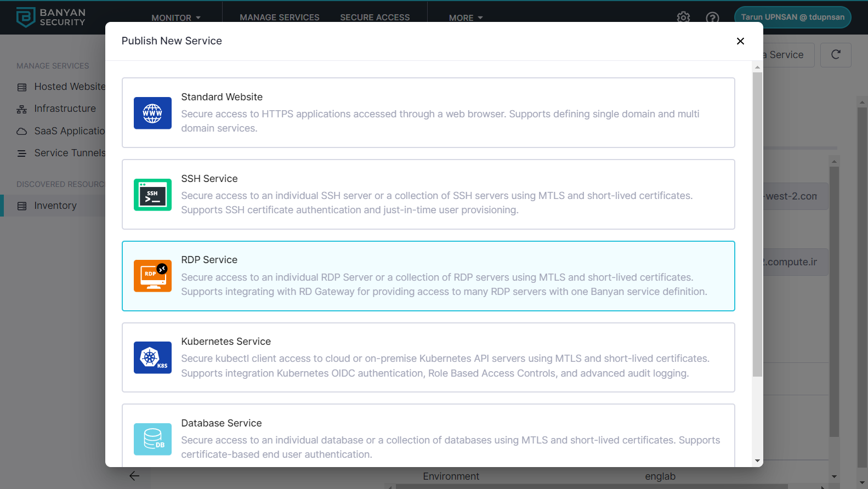The width and height of the screenshot is (868, 489).
Task: Switch to the SECURE ACCESS tab
Action: tap(375, 18)
